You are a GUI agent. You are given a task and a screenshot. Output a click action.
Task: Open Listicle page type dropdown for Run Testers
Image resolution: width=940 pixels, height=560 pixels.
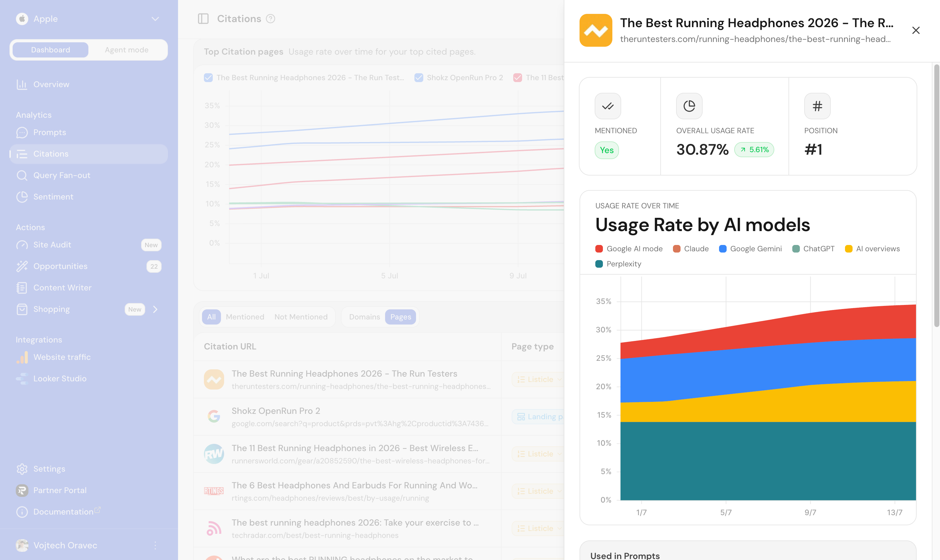[x=538, y=380]
